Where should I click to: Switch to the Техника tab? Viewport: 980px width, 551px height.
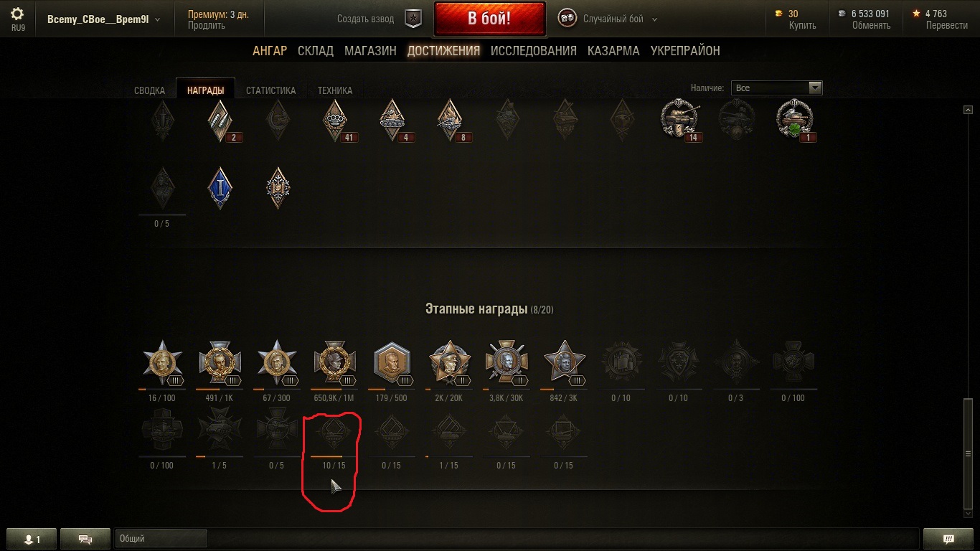[335, 91]
